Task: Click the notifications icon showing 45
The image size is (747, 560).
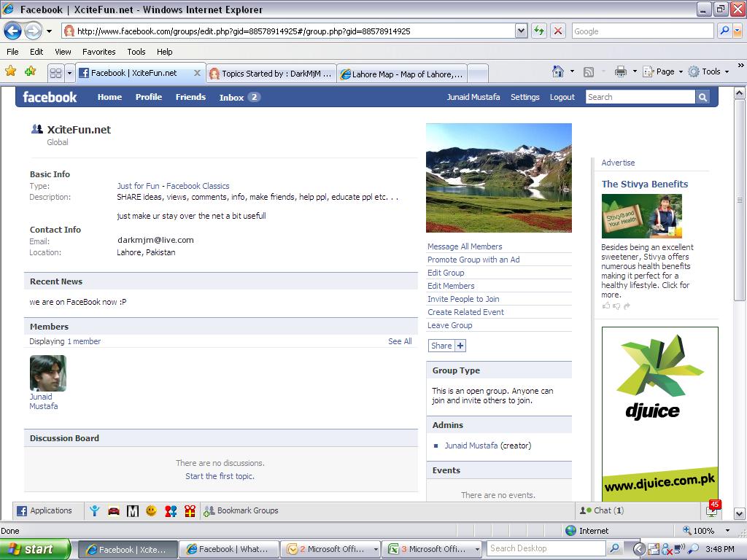Action: [713, 509]
